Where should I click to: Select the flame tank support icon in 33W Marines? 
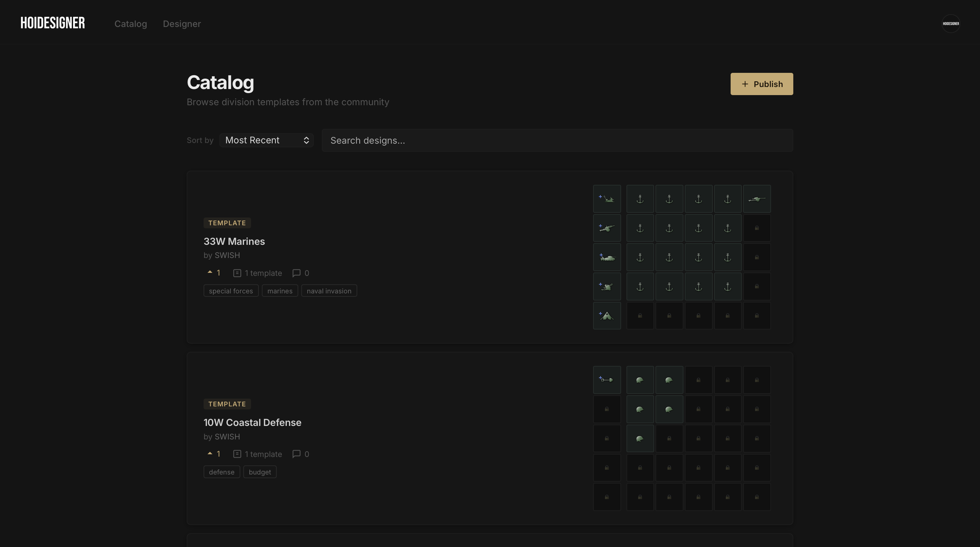click(607, 257)
